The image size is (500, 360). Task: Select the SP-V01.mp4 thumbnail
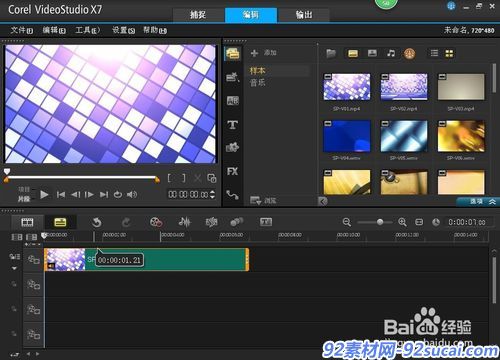click(347, 87)
